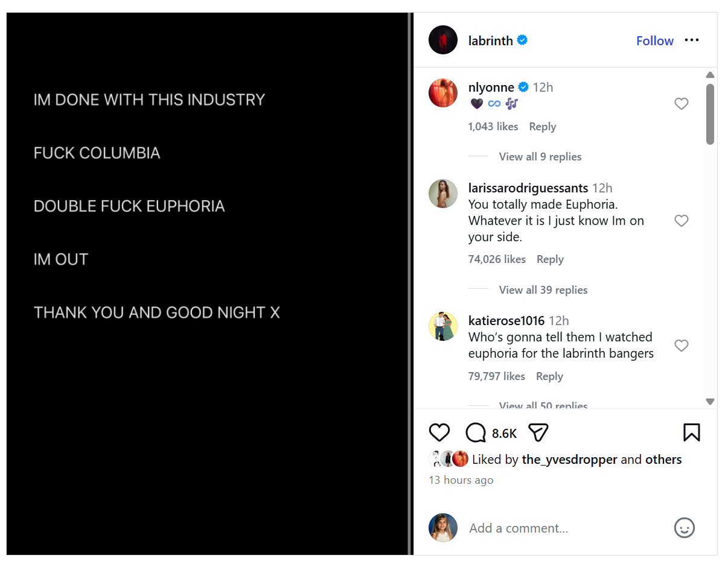See others who liked the post
728x576 pixels.
(663, 460)
